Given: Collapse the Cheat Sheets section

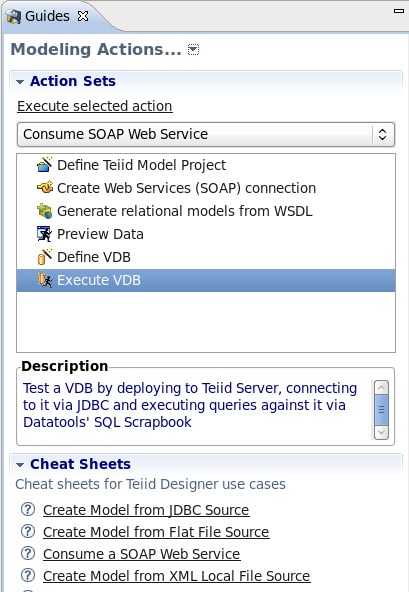Looking at the screenshot, I should click(x=20, y=464).
